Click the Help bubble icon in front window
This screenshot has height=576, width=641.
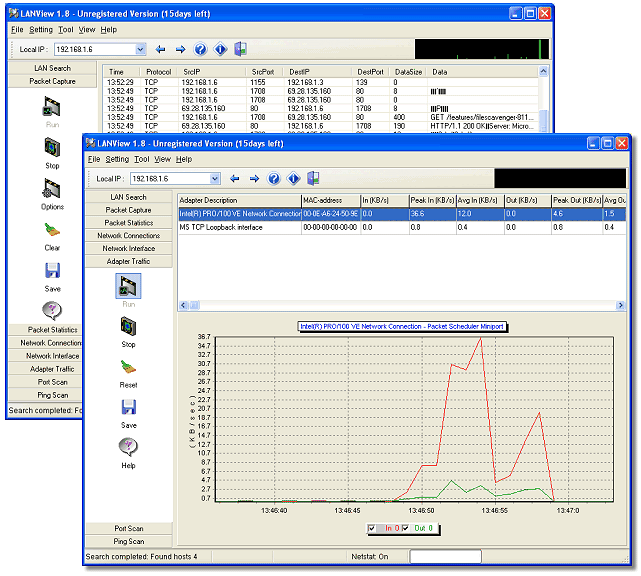point(128,447)
